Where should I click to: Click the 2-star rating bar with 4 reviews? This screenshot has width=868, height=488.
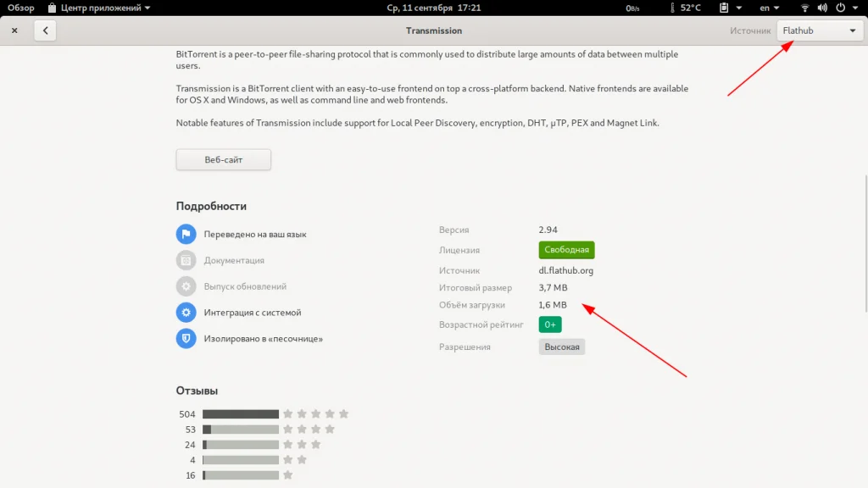click(240, 460)
